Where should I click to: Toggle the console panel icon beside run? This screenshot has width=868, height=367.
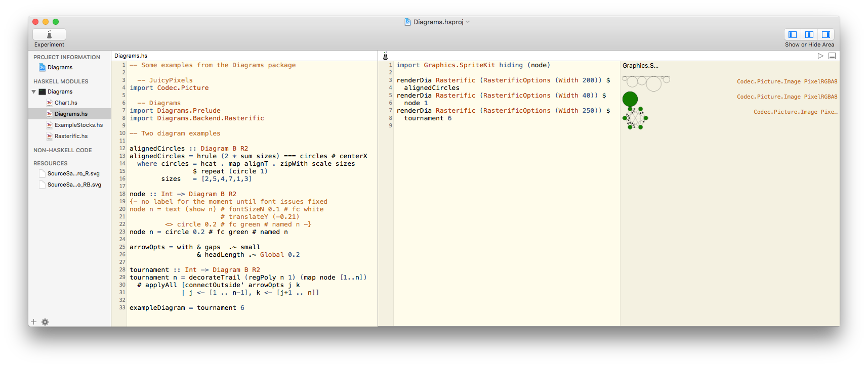(832, 56)
